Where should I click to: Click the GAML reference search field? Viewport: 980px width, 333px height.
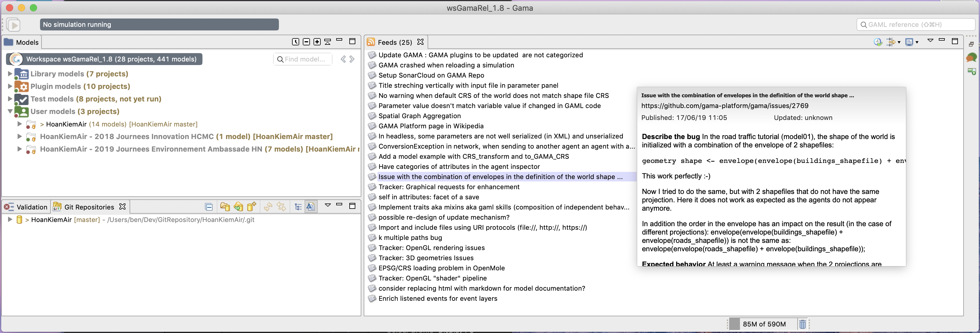(916, 24)
